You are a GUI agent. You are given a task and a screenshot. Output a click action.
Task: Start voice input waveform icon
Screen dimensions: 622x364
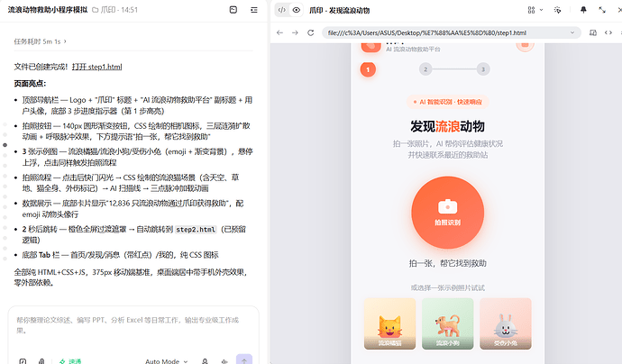click(224, 360)
